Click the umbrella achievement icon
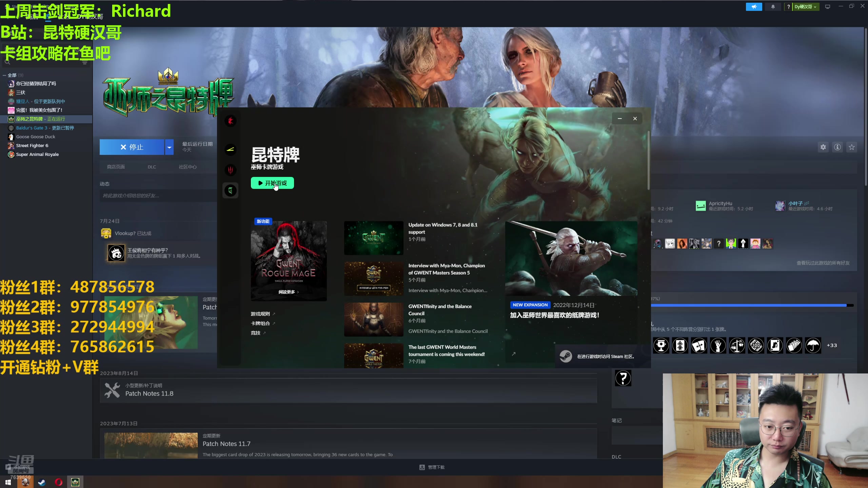Image resolution: width=868 pixels, height=488 pixels. tap(813, 345)
